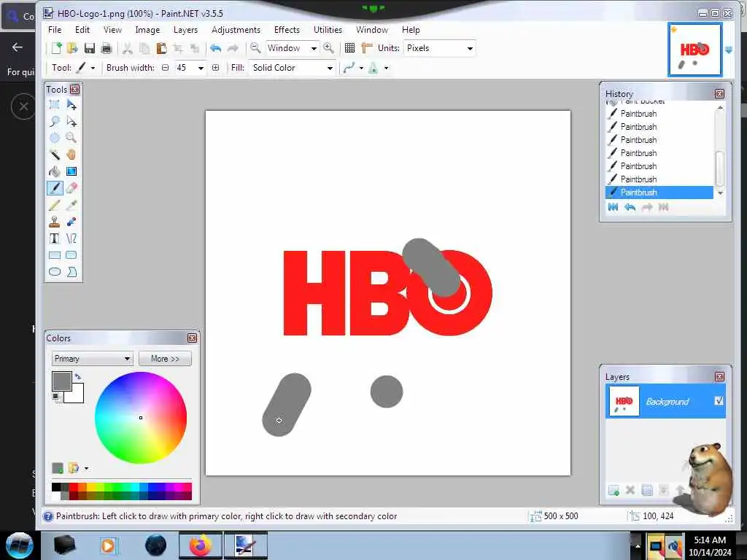Open the File menu
This screenshot has width=747, height=560.
55,29
